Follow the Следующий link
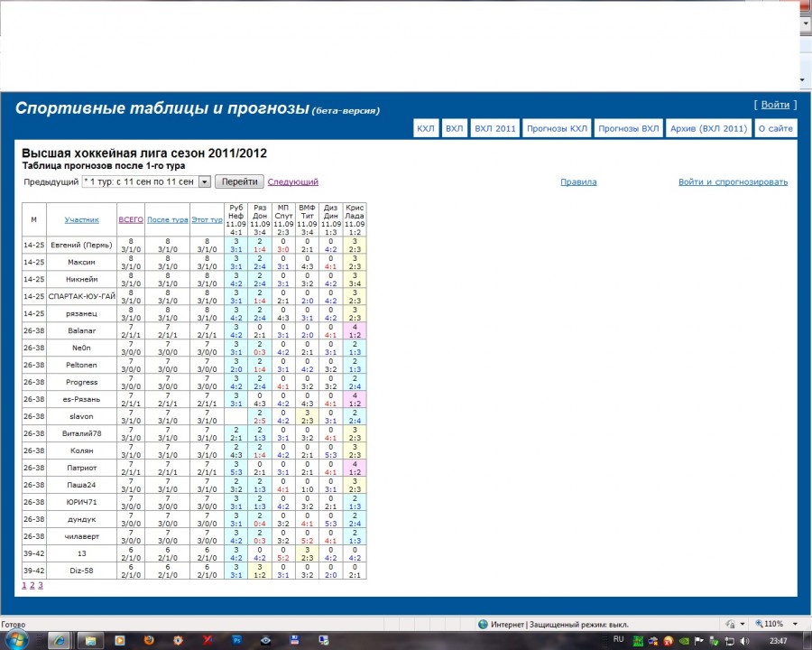The height and width of the screenshot is (650, 812). pyautogui.click(x=293, y=181)
